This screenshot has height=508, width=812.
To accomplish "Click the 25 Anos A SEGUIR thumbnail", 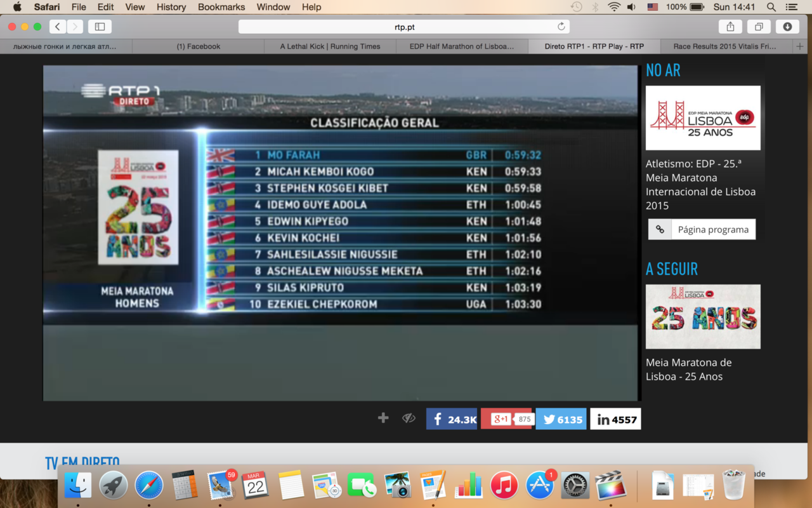I will pos(703,316).
